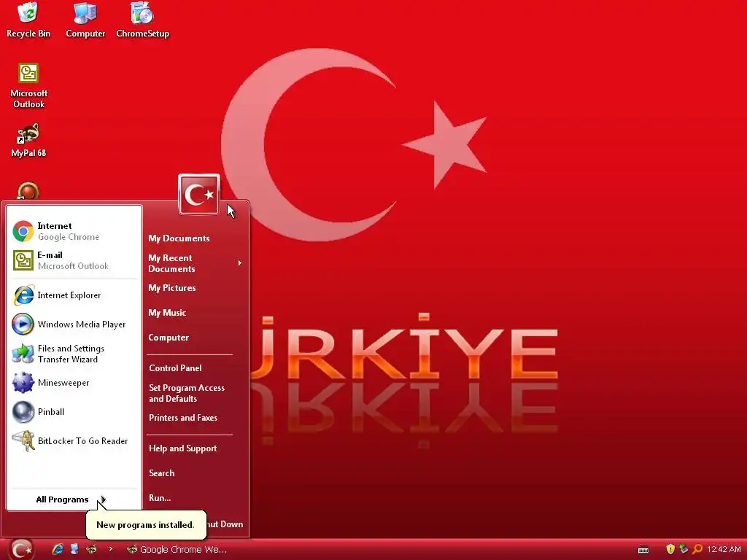Image resolution: width=747 pixels, height=560 pixels.
Task: Open BitLocker To Go Reader
Action: click(74, 441)
